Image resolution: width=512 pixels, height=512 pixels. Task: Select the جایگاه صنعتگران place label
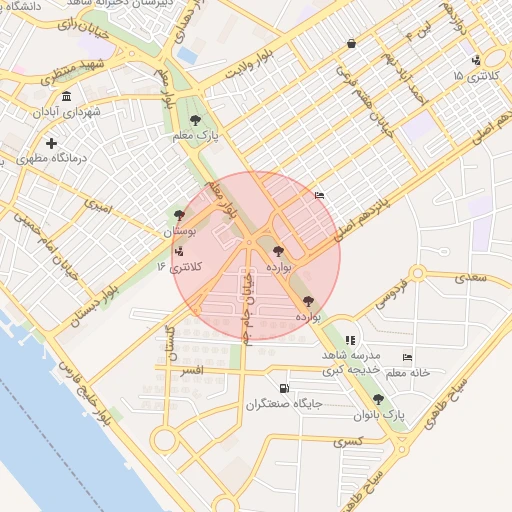pyautogui.click(x=284, y=405)
